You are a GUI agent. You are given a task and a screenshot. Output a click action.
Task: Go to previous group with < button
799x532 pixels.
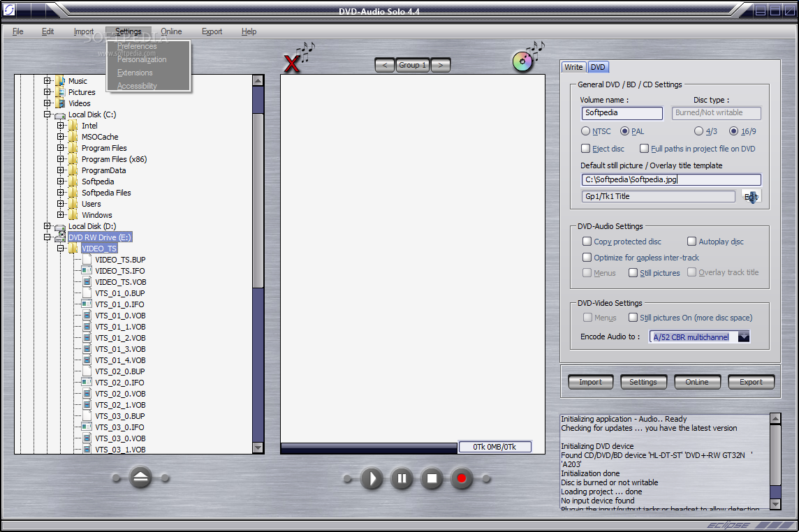point(385,65)
